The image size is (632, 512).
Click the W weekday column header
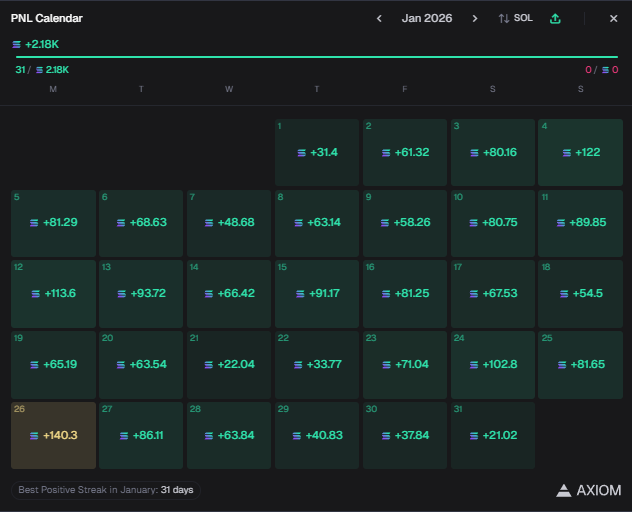click(x=229, y=89)
